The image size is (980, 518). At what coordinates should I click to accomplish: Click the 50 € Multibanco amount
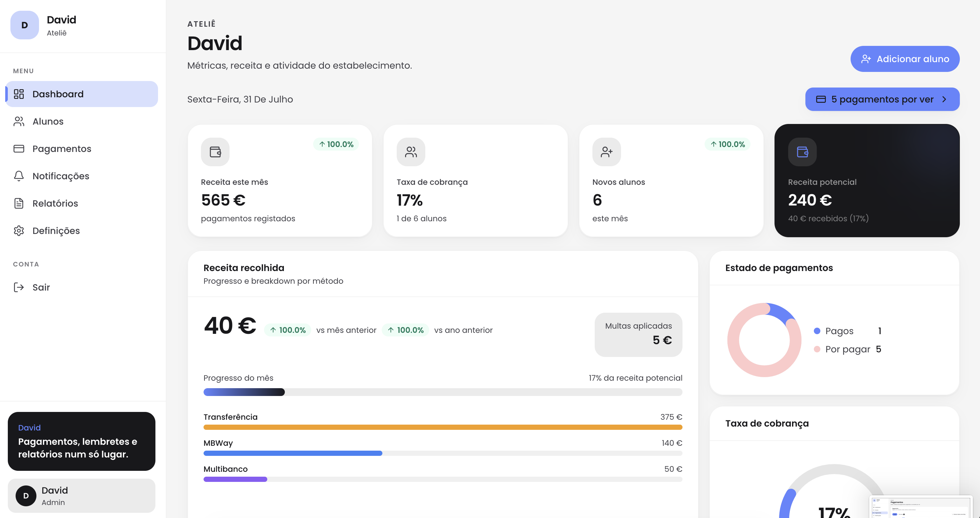[673, 469]
